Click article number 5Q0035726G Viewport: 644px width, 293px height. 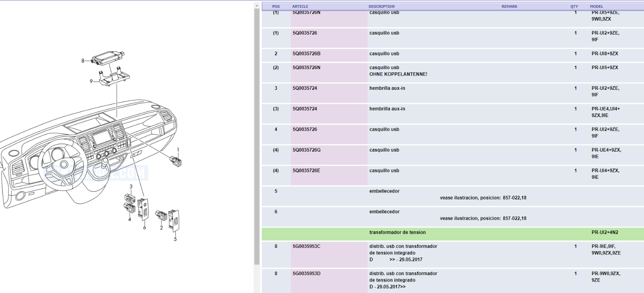(x=306, y=150)
